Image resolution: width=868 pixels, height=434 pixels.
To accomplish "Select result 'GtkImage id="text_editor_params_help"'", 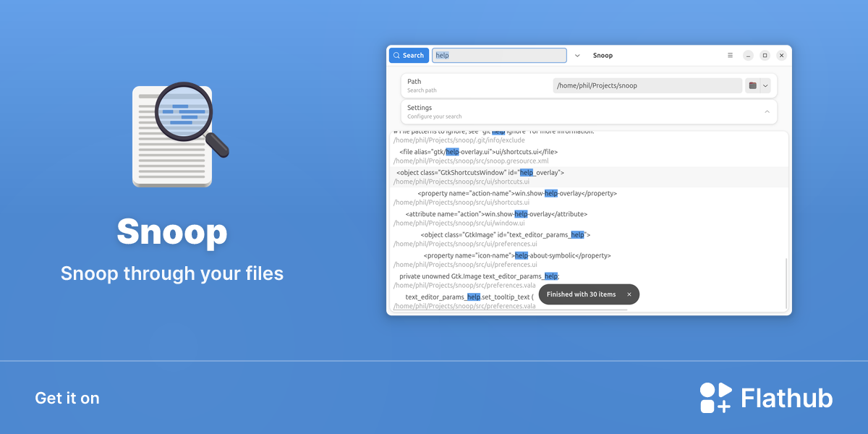I will (505, 234).
